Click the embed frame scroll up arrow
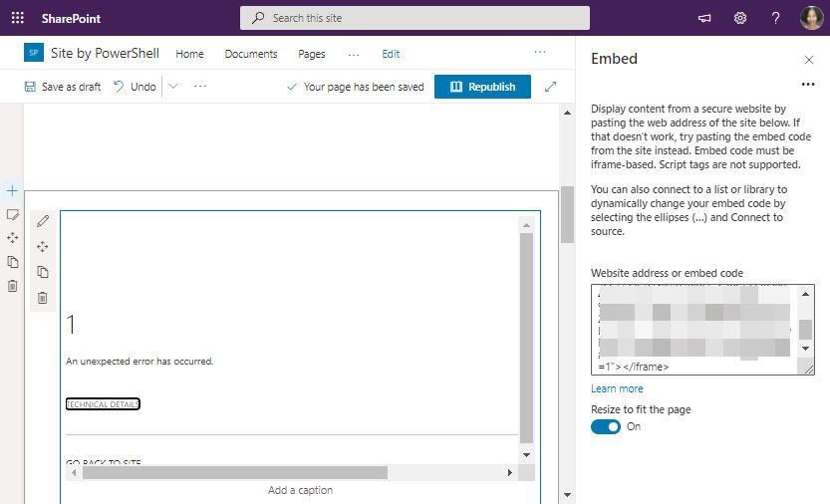 pyautogui.click(x=526, y=225)
